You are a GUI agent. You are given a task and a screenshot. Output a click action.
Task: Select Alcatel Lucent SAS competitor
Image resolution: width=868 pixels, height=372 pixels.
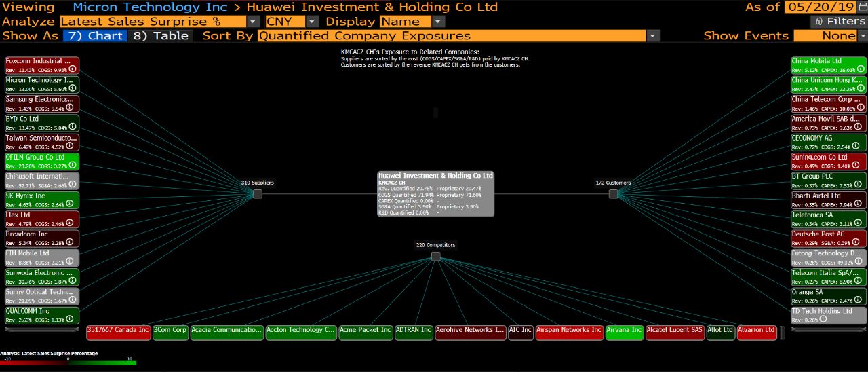click(675, 333)
